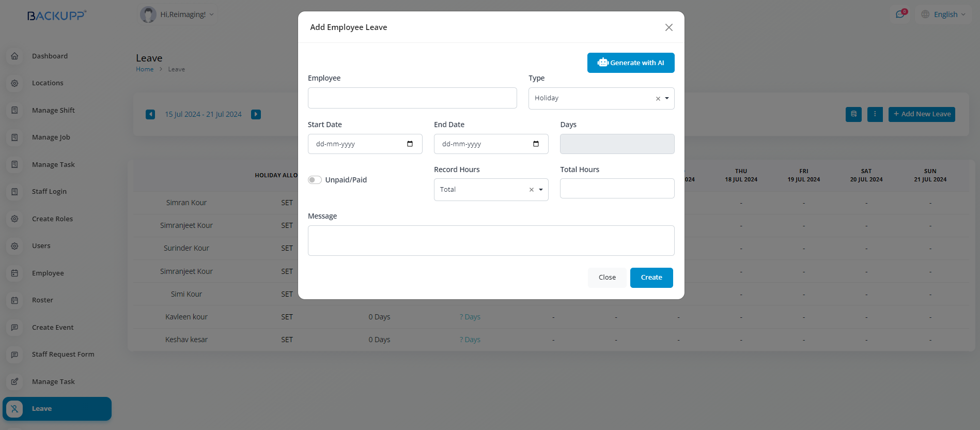Click the previous week arrow icon
The width and height of the screenshot is (980, 430).
pyautogui.click(x=150, y=114)
